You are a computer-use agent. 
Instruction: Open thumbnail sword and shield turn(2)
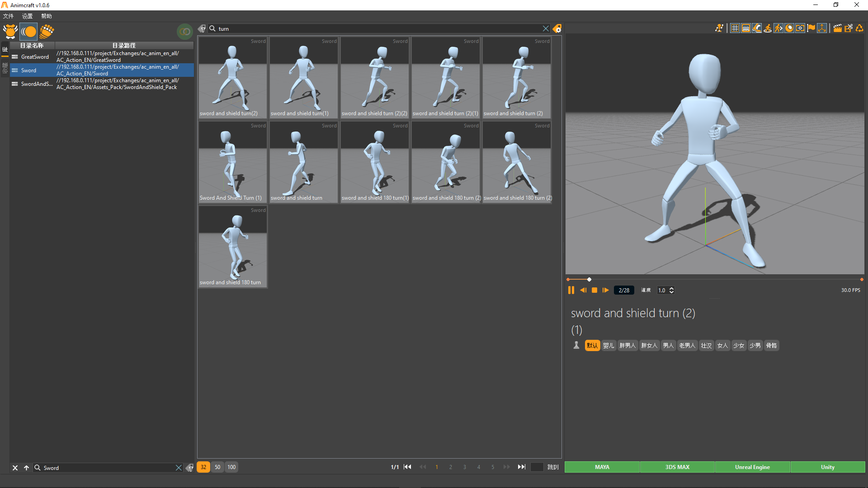(x=233, y=77)
